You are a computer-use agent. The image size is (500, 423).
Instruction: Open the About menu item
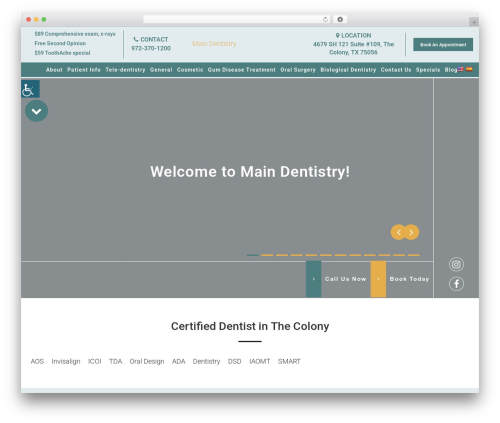(54, 70)
